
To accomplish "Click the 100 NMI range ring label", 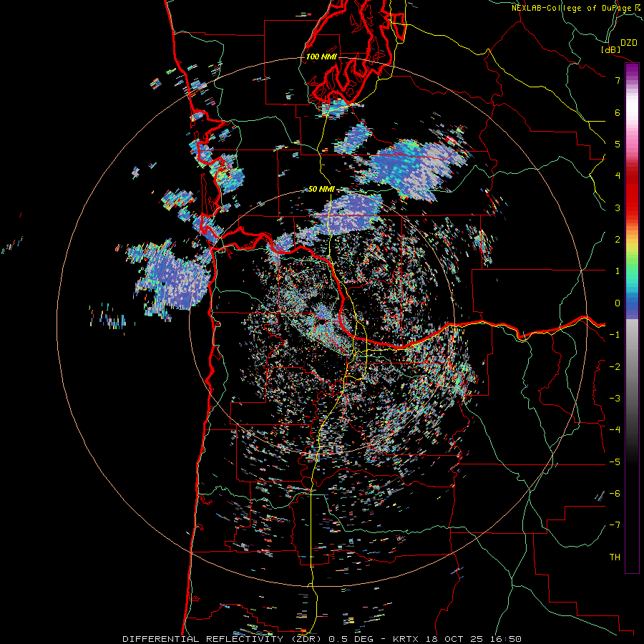I will [x=321, y=57].
